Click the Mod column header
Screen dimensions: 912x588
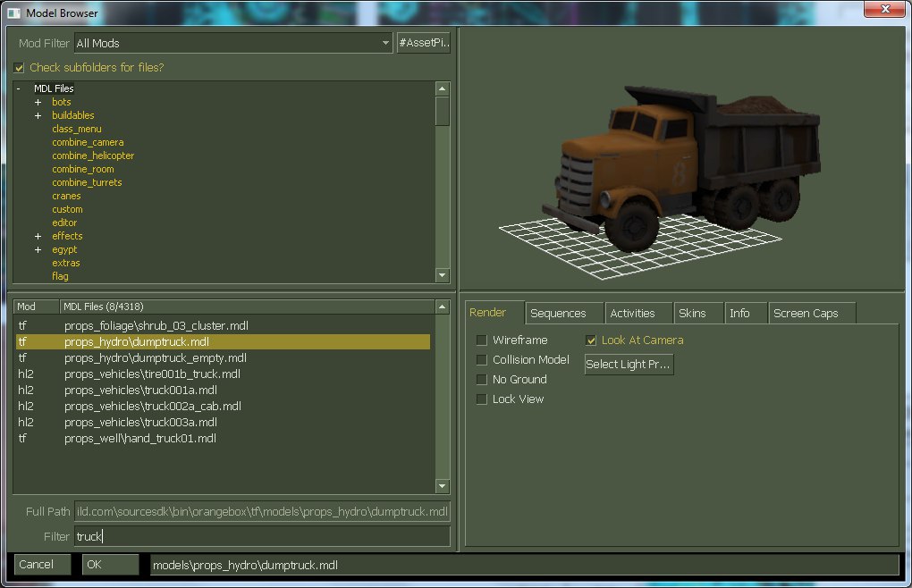36,307
